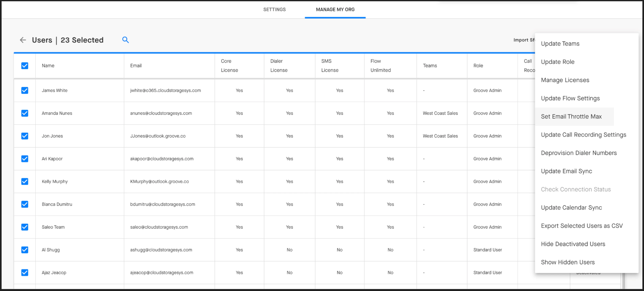Viewport: 644px width, 291px height.
Task: Open Manage Licenses action
Action: (565, 80)
